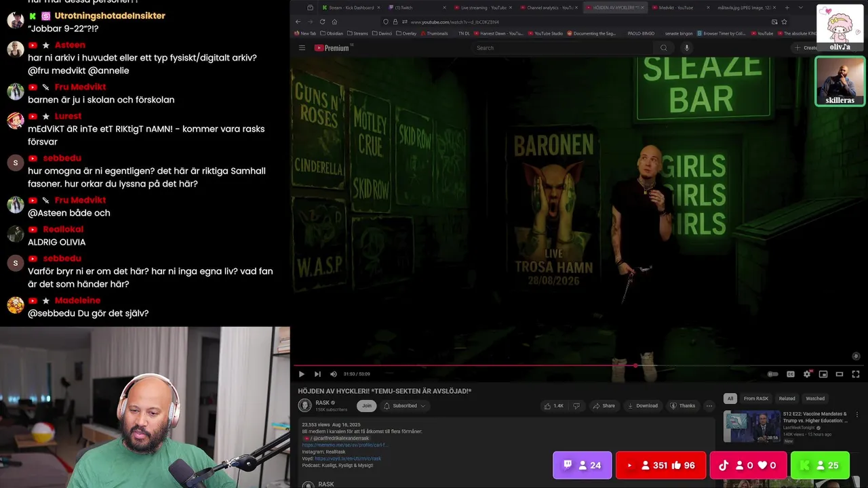Play the paused video

click(x=302, y=374)
